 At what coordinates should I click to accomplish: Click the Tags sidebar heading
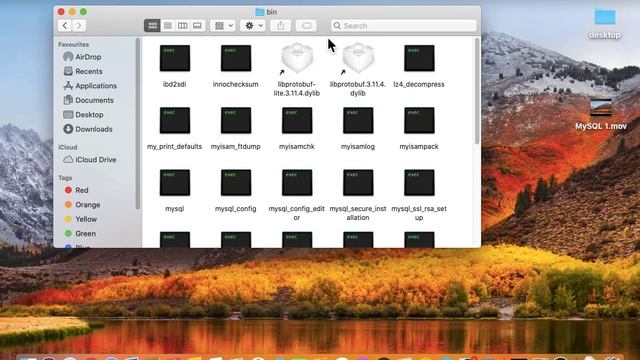65,178
